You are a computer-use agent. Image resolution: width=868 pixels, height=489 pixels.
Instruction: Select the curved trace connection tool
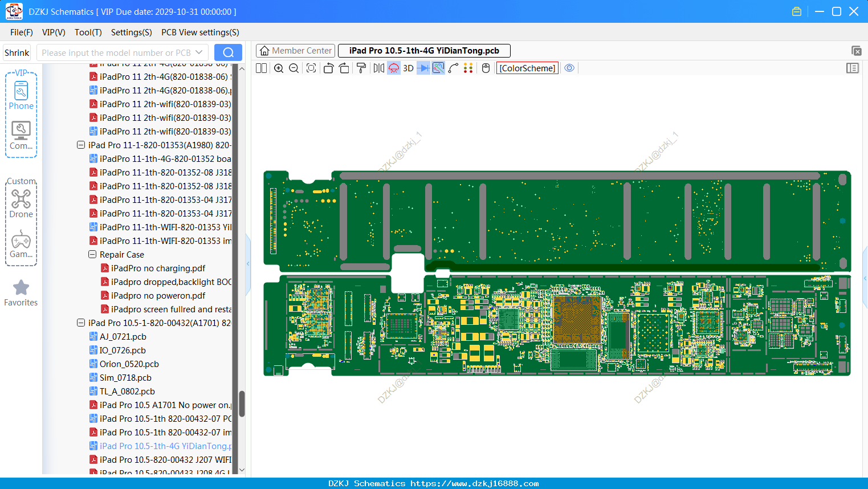[x=454, y=68]
